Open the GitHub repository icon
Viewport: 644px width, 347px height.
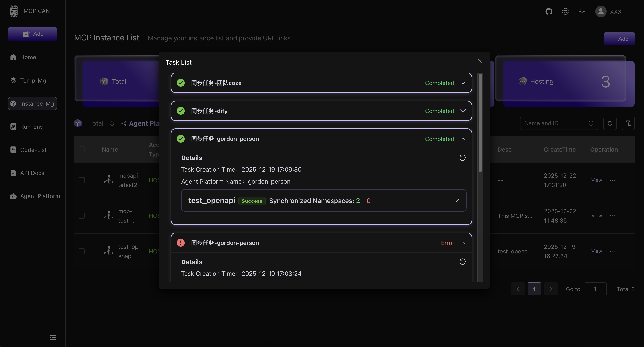pyautogui.click(x=549, y=11)
